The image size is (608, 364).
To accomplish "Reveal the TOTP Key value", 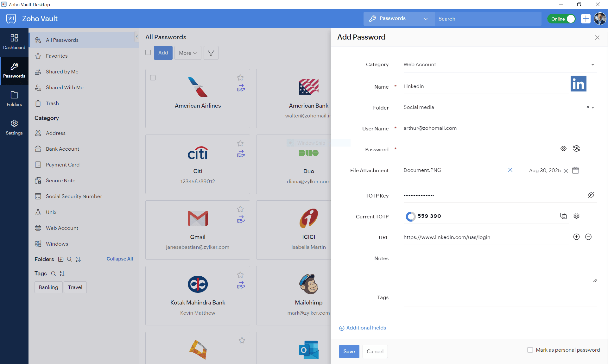I will (x=591, y=195).
